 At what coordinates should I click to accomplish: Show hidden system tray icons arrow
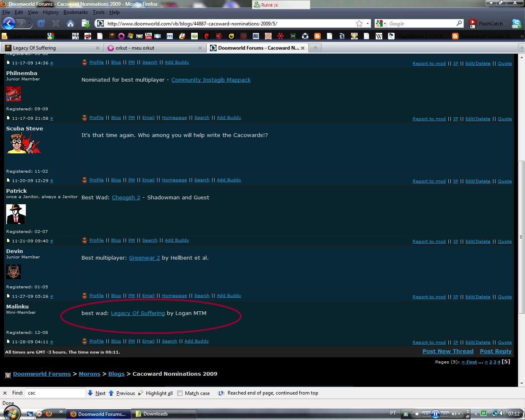click(476, 413)
